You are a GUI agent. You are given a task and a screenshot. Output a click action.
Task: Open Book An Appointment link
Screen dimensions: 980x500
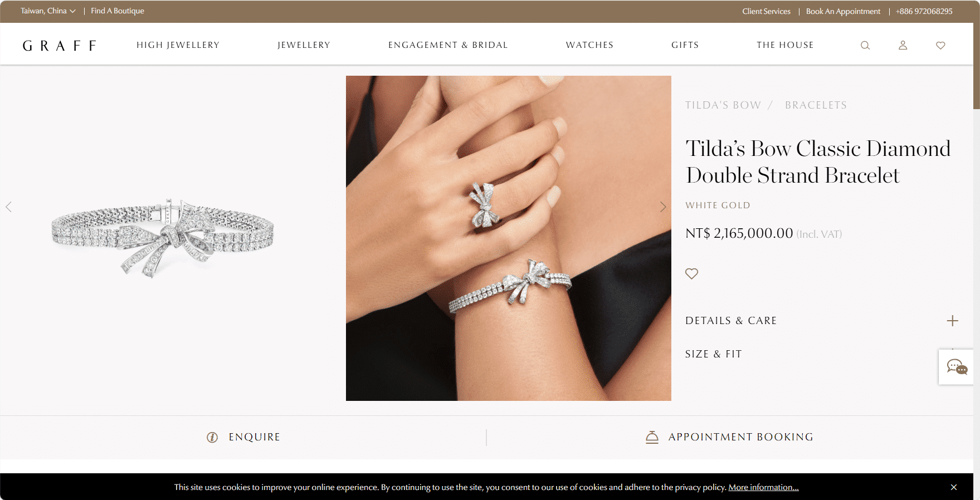843,11
